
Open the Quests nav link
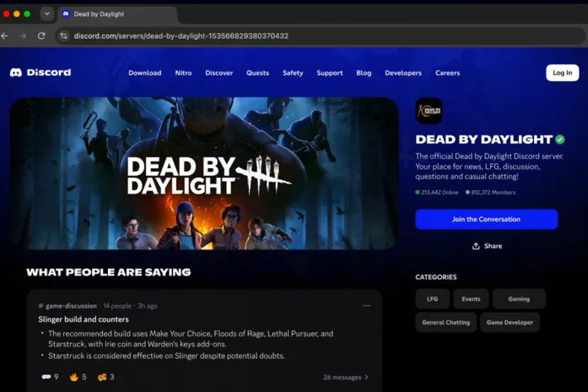(257, 73)
